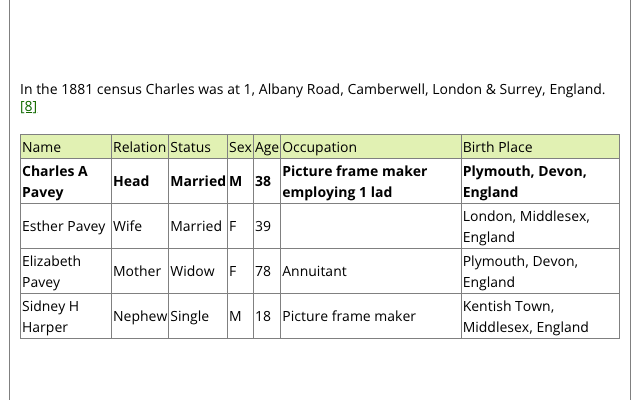
Task: Click the Widow status cell
Action: point(198,271)
